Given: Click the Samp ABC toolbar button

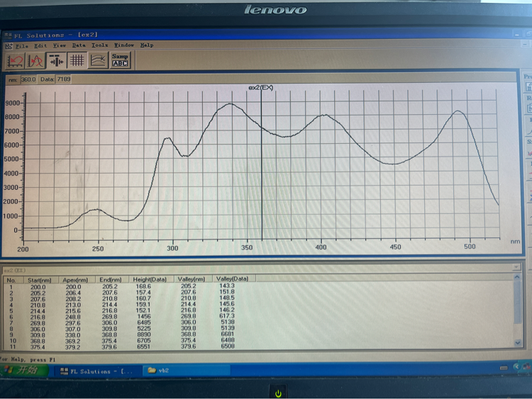Looking at the screenshot, I should click(x=120, y=60).
